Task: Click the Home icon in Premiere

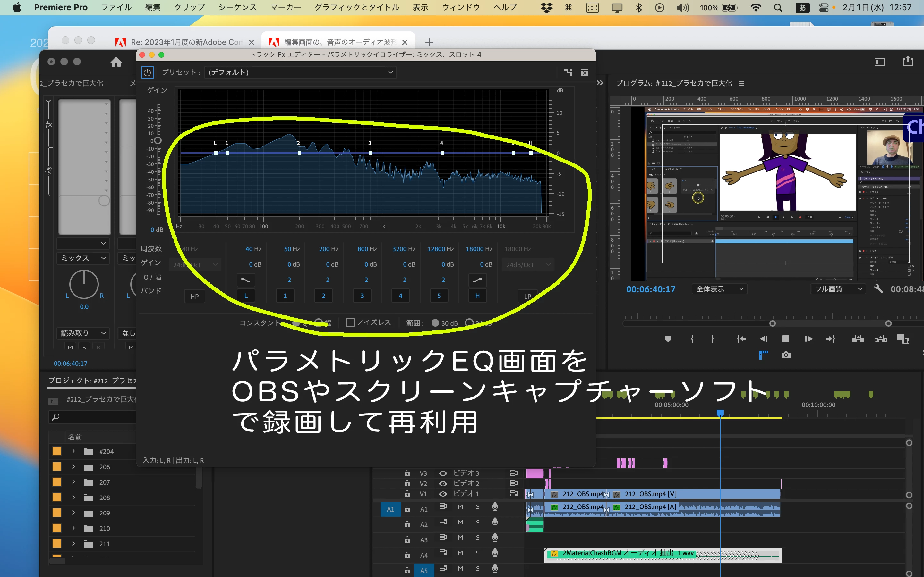Action: [x=116, y=62]
